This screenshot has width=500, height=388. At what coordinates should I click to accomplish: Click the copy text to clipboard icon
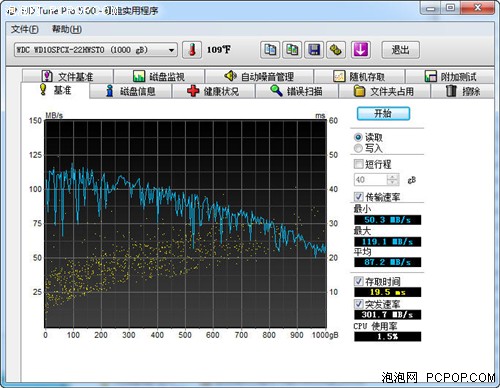[270, 50]
